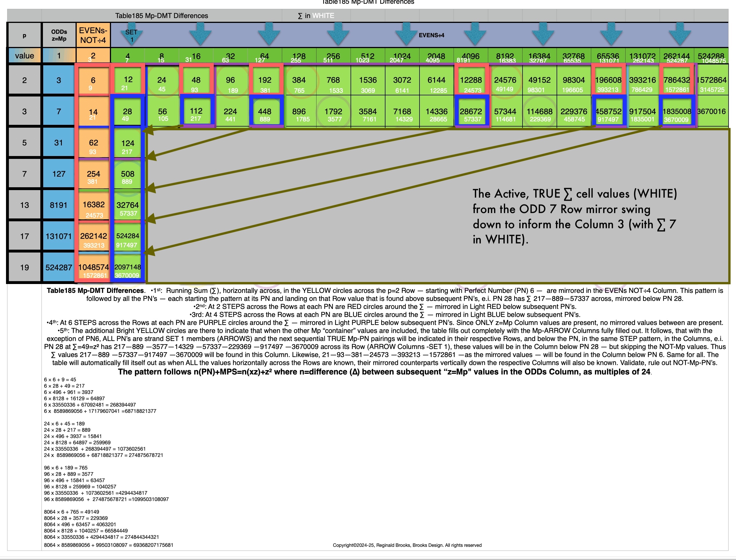This screenshot has height=560, width=736.
Task: Click the blue down arrow above column 262144
Action: coord(680,34)
